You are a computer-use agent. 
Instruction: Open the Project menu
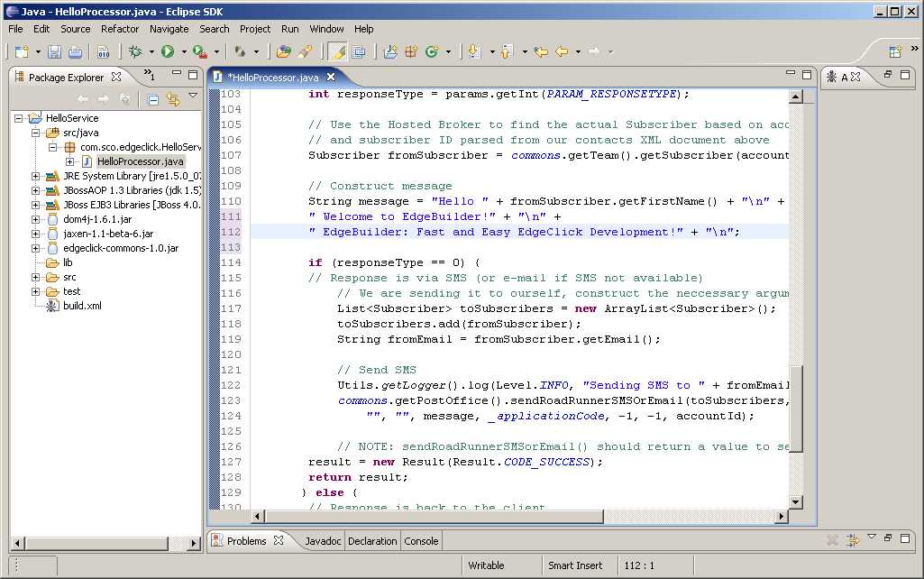[254, 29]
